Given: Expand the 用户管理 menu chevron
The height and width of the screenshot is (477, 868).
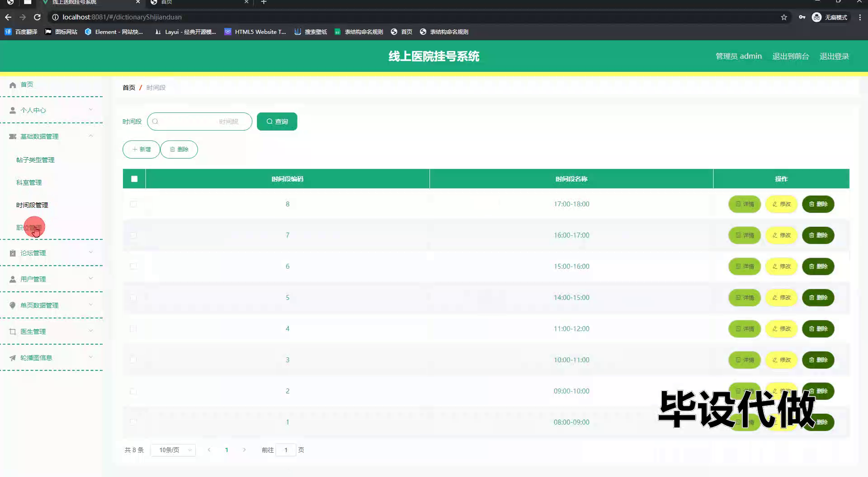Looking at the screenshot, I should click(91, 279).
